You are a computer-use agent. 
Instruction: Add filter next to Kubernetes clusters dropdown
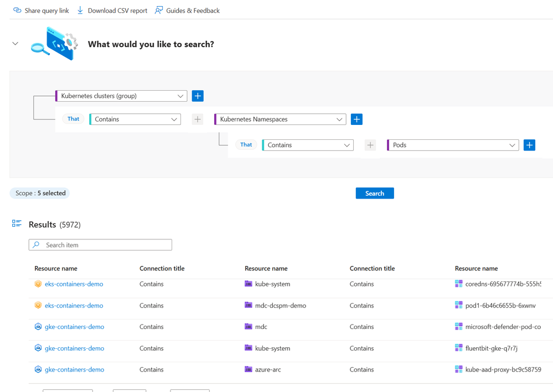point(198,96)
